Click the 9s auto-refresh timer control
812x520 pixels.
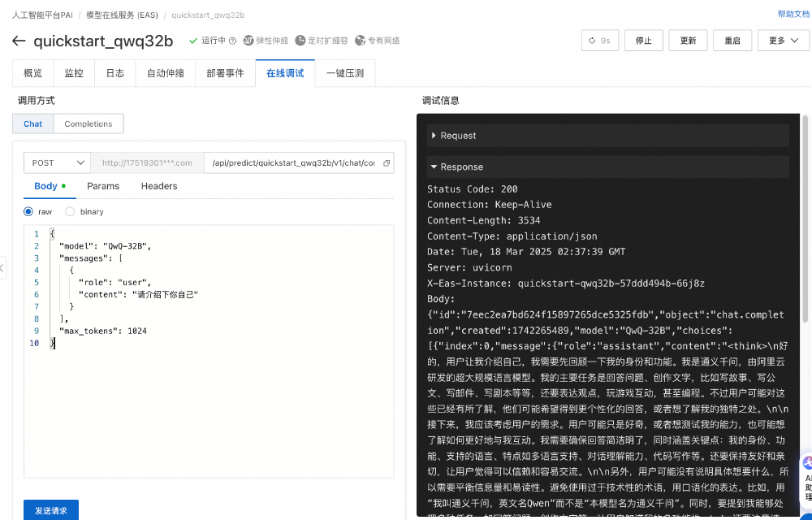[599, 39]
